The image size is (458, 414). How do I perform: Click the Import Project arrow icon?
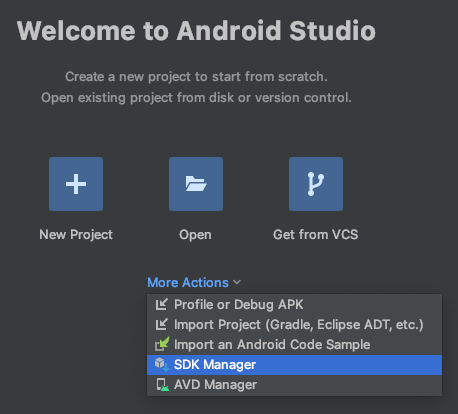tap(162, 324)
